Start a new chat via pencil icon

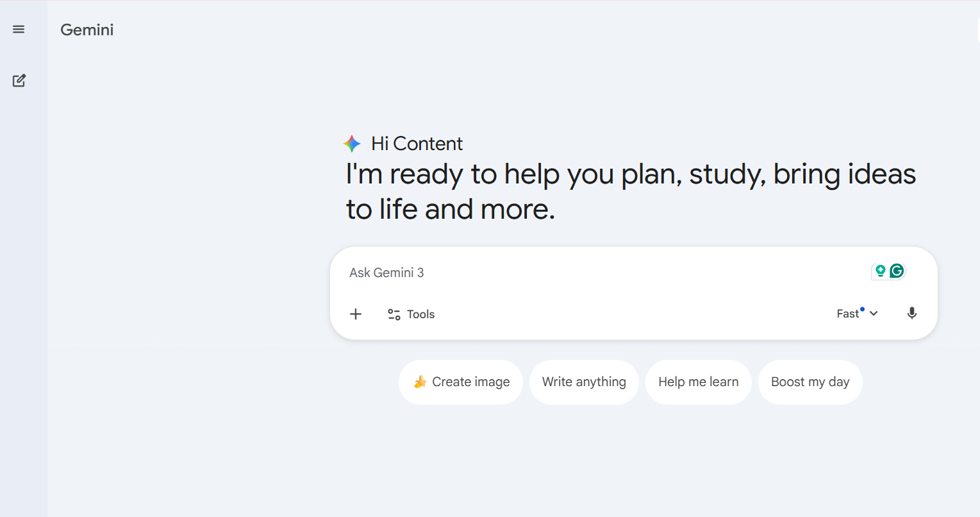[x=19, y=81]
